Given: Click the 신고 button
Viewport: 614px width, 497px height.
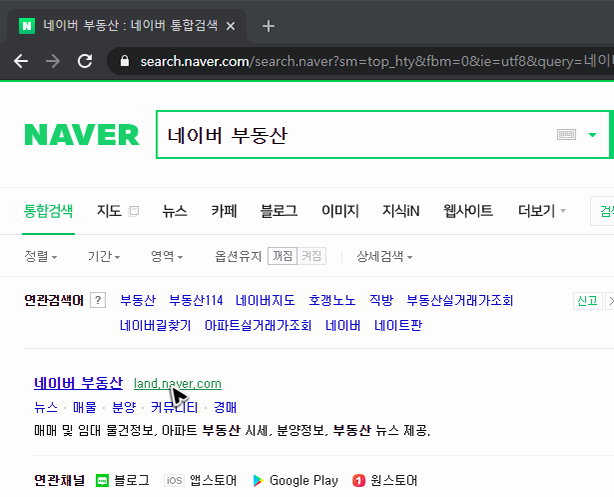Looking at the screenshot, I should pos(587,301).
